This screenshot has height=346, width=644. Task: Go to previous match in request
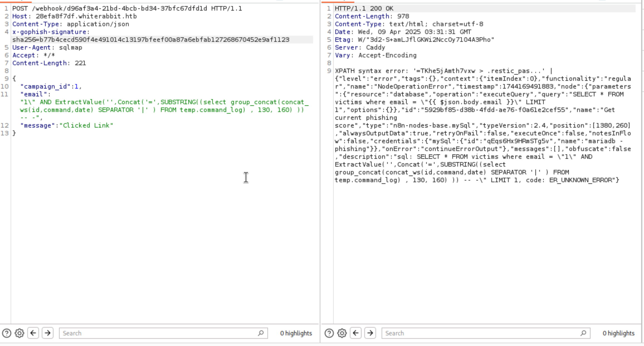[33, 333]
